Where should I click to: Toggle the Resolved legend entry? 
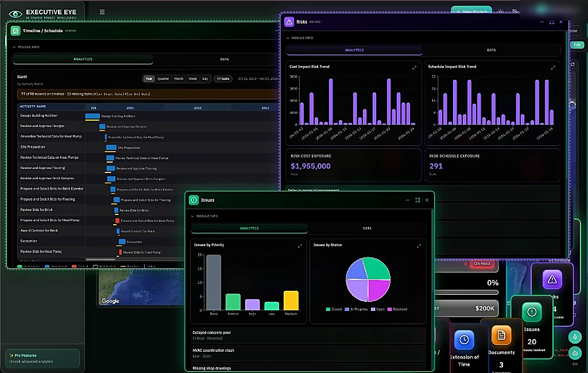point(397,309)
